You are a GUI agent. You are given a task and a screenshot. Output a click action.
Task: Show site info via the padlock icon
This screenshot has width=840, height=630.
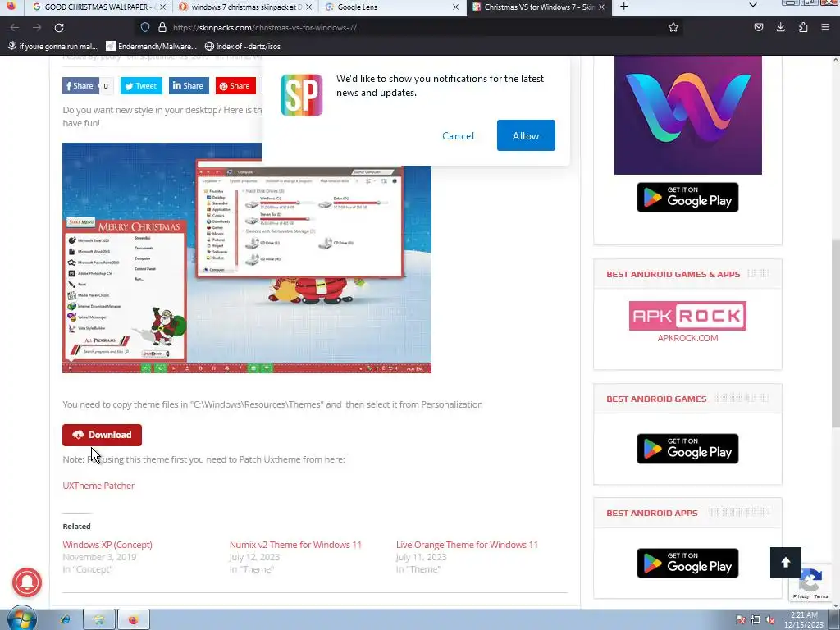pyautogui.click(x=162, y=27)
